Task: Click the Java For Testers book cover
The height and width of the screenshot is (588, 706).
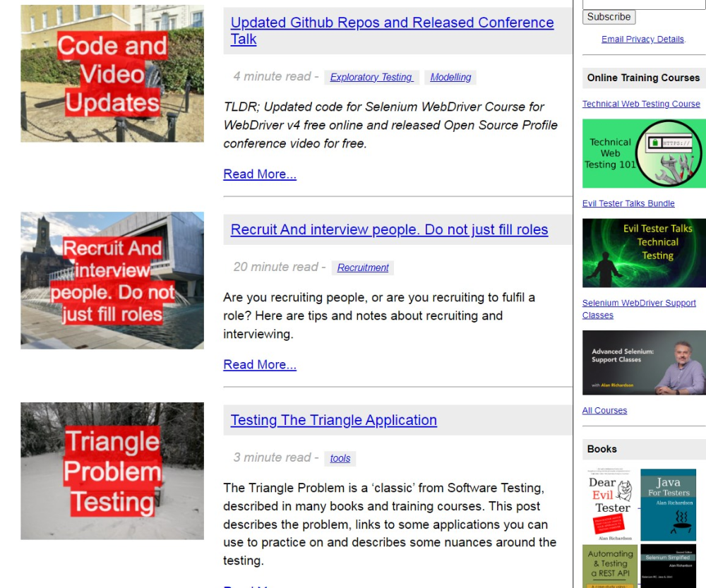Action: pos(668,505)
